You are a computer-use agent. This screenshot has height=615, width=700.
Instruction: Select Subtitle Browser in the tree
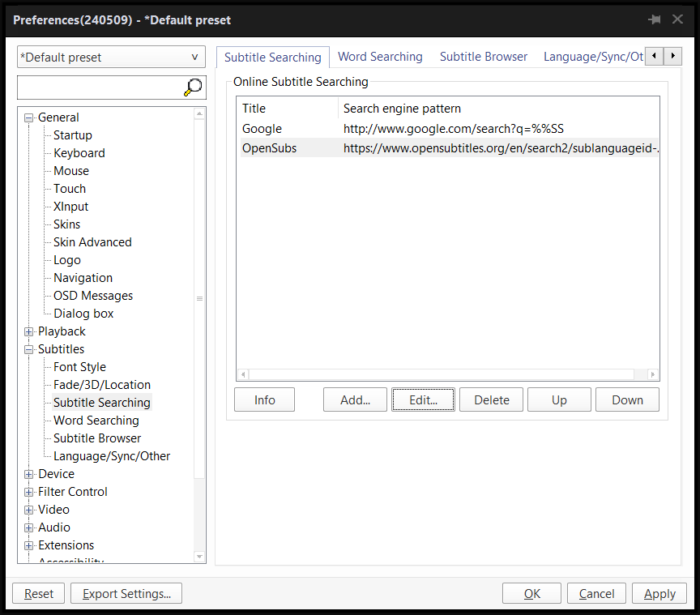[97, 438]
